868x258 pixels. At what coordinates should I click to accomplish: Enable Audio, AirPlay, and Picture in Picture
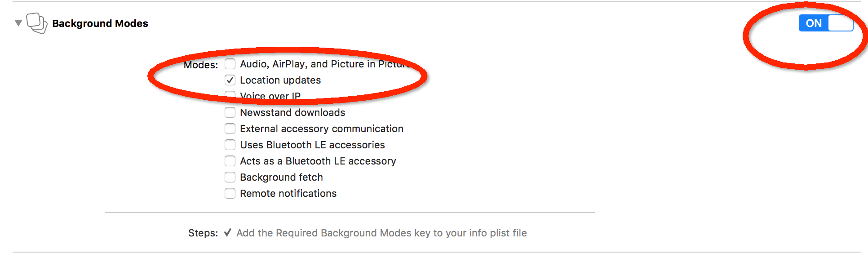coord(230,64)
